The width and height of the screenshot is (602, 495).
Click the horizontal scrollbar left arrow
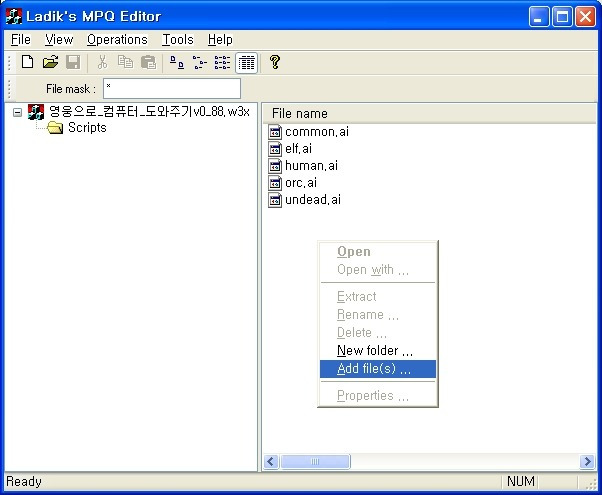(x=271, y=461)
